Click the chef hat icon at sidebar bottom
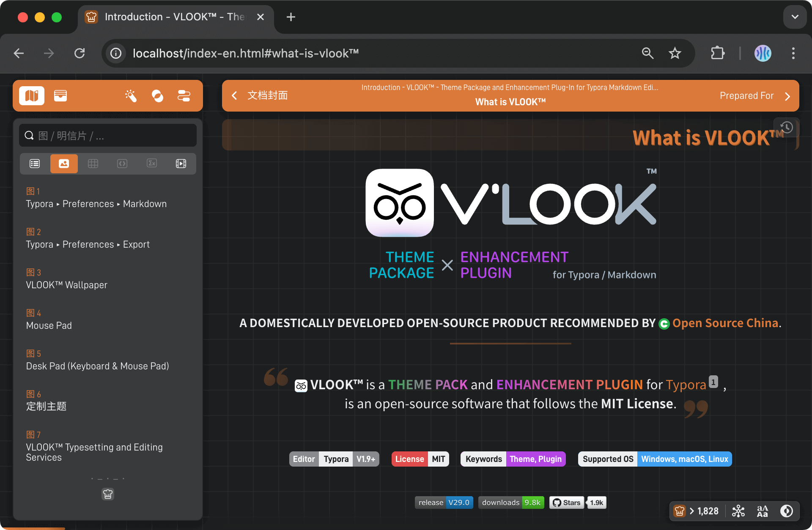The image size is (812, 530). tap(108, 494)
